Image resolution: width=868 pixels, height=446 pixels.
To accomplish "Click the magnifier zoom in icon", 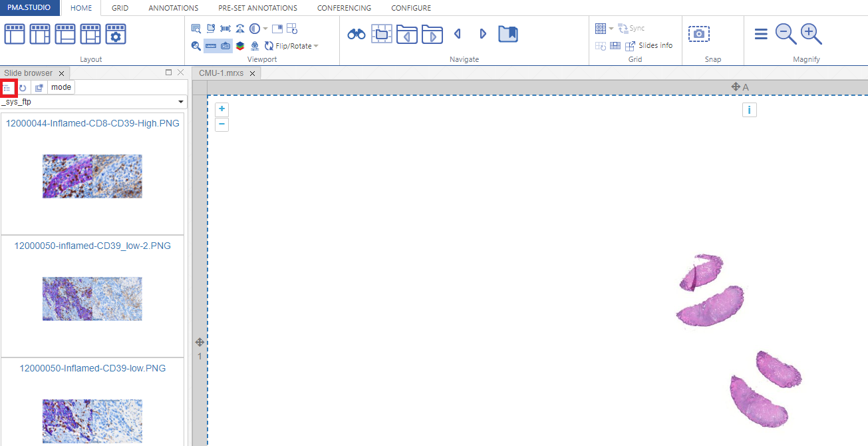I will (x=811, y=34).
